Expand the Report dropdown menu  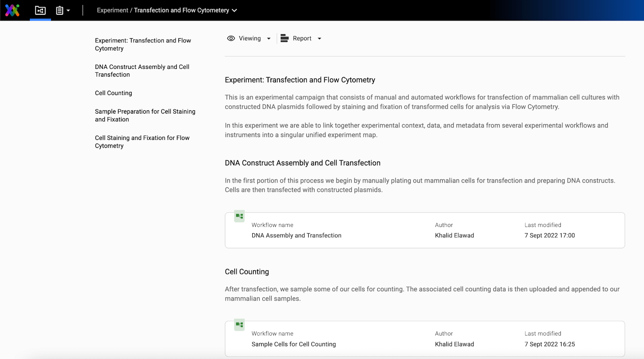tap(320, 39)
